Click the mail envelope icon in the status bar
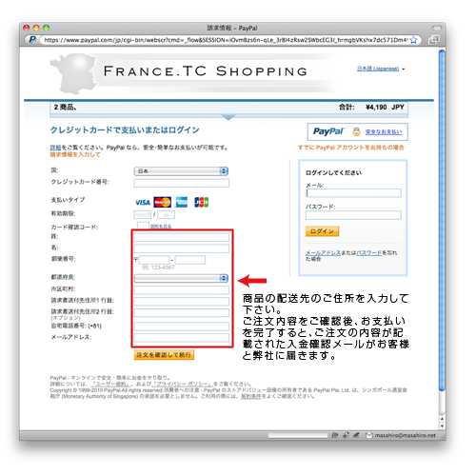476x476 pixels. (x=369, y=435)
